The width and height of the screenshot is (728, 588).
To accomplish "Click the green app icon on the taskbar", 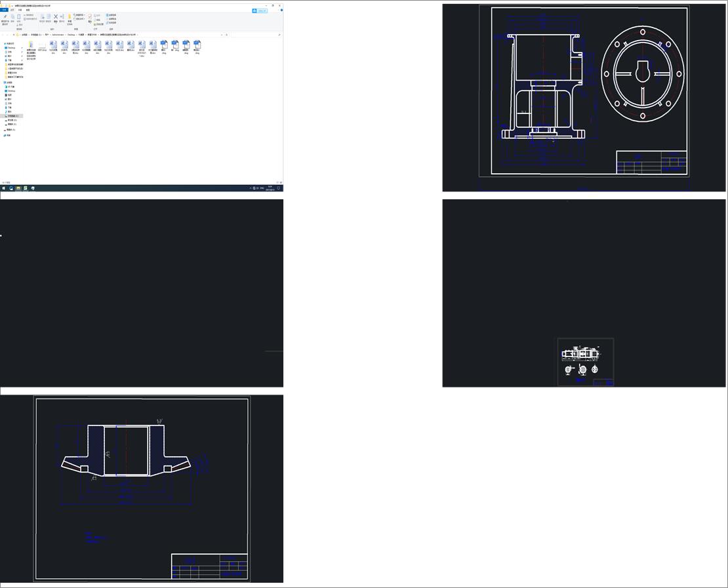I will [26, 188].
